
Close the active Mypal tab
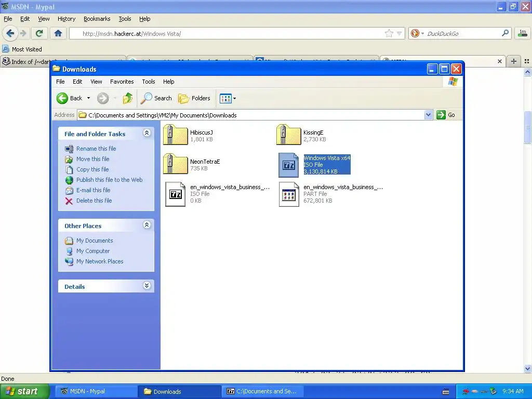coord(499,61)
